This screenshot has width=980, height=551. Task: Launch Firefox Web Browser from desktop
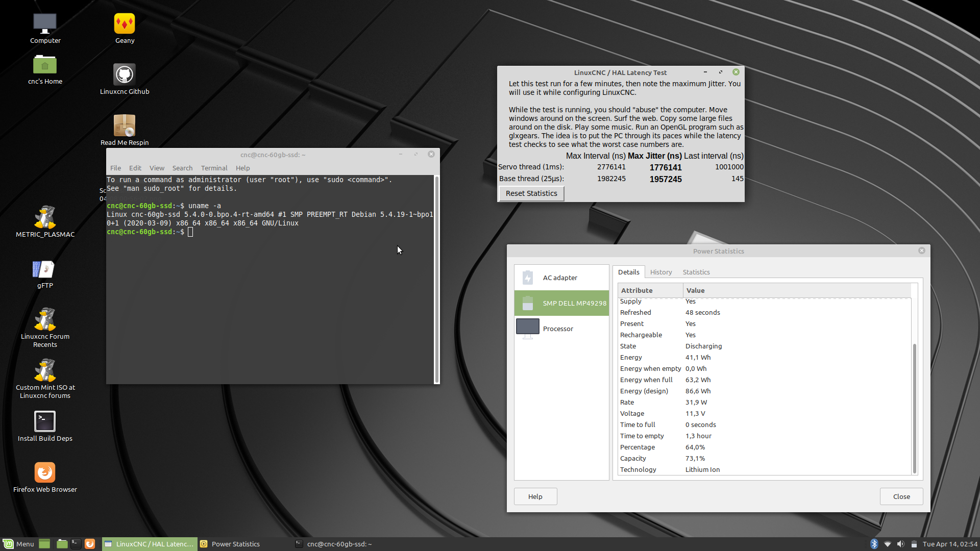point(45,478)
